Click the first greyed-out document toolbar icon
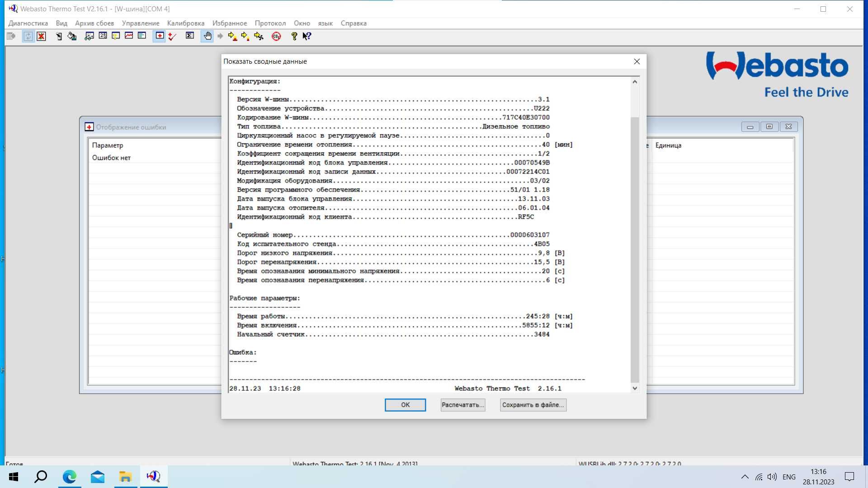This screenshot has width=868, height=488. [11, 36]
